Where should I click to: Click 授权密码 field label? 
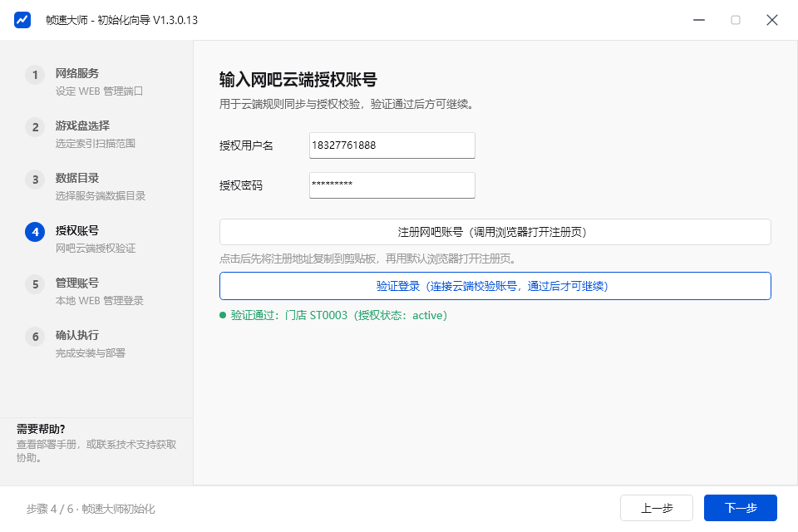(x=241, y=185)
